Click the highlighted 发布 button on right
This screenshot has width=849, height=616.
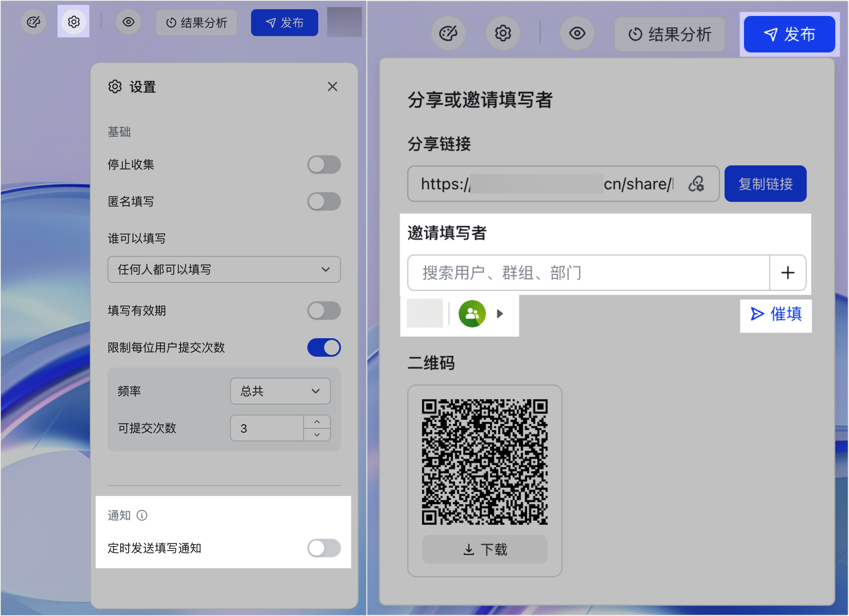point(789,34)
